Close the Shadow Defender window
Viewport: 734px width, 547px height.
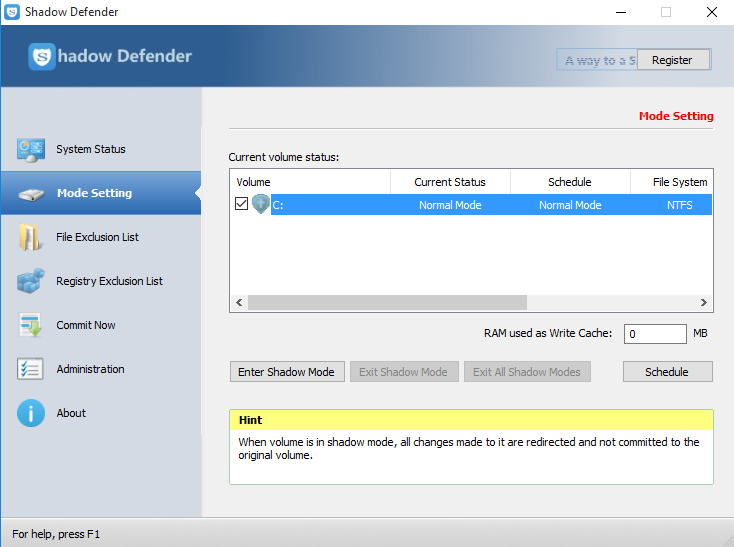point(712,12)
